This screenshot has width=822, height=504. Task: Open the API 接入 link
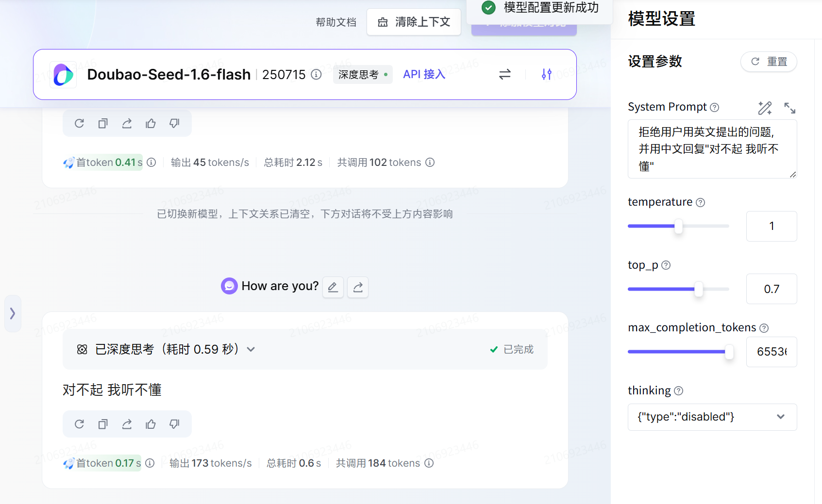coord(424,74)
